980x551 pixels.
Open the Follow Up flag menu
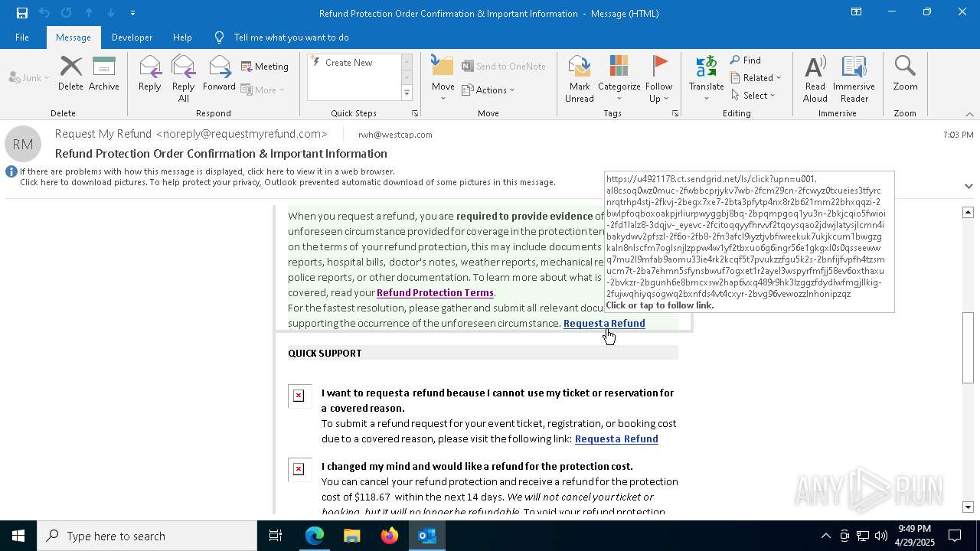[x=658, y=79]
